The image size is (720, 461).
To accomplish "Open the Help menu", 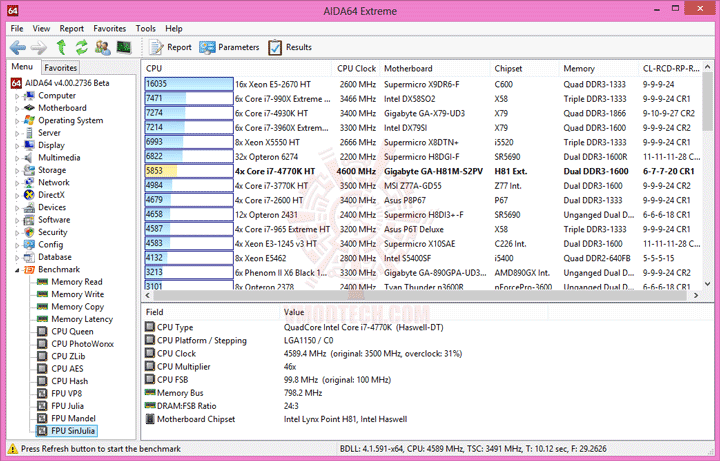I will (x=174, y=28).
